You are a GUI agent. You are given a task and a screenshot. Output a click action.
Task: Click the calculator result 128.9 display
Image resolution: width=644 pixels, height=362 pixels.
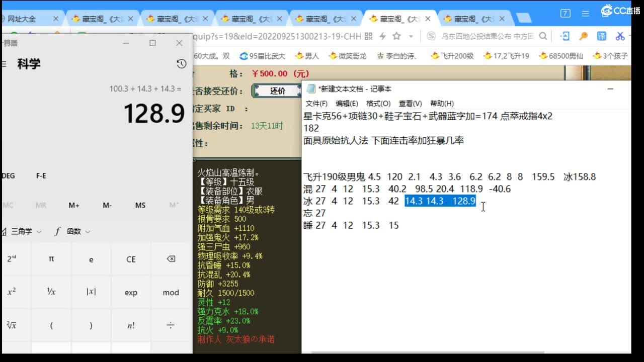point(154,113)
